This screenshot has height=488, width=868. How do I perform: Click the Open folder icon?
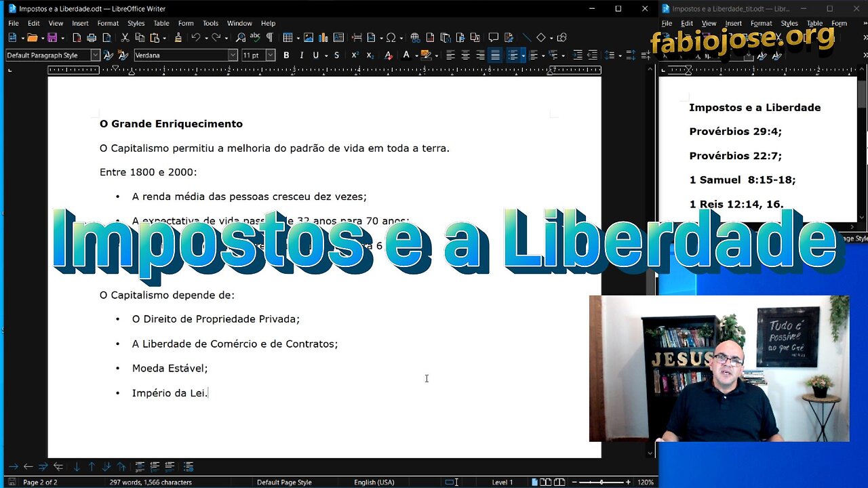[31, 38]
